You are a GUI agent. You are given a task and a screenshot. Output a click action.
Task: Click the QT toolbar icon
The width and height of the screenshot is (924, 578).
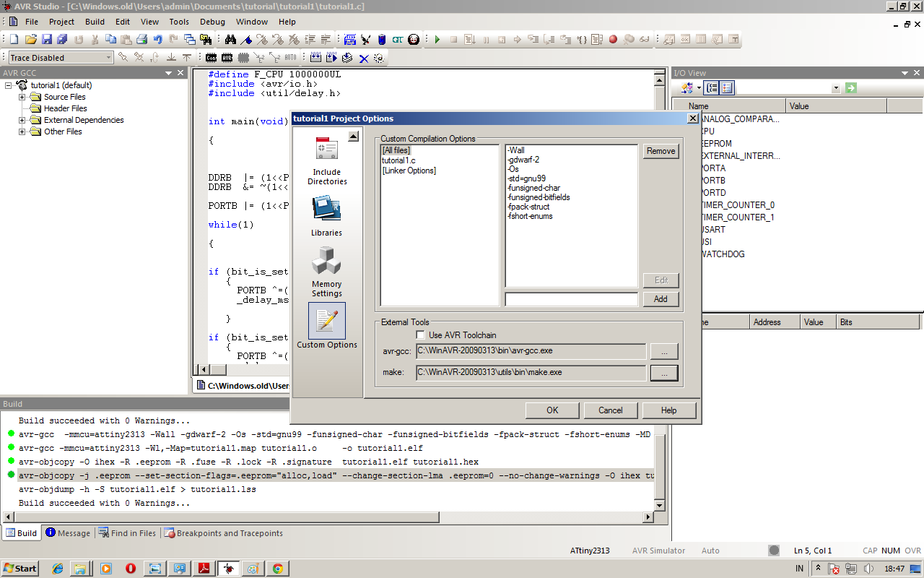398,39
